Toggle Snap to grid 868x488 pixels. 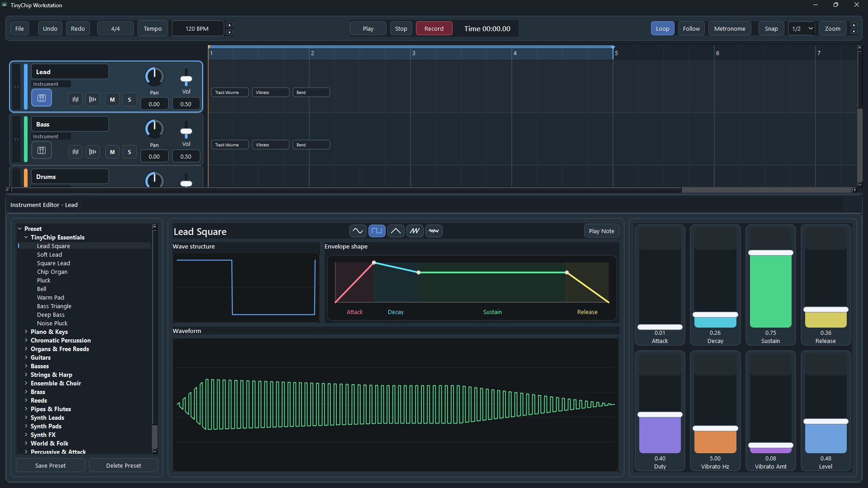(x=771, y=28)
